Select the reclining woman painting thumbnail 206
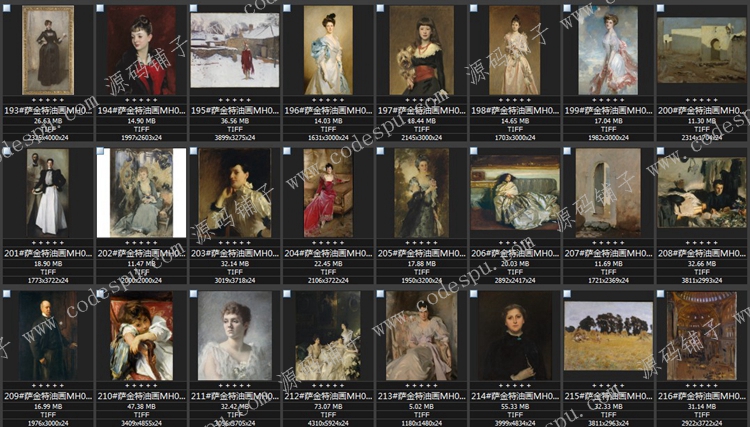Image resolution: width=750 pixels, height=427 pixels. tap(515, 193)
